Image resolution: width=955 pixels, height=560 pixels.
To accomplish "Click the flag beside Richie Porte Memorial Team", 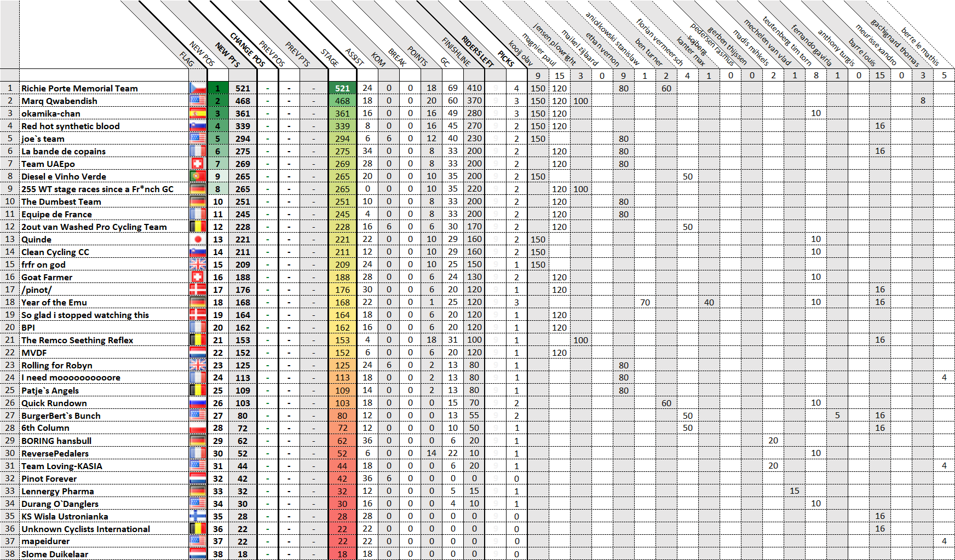I will [198, 88].
